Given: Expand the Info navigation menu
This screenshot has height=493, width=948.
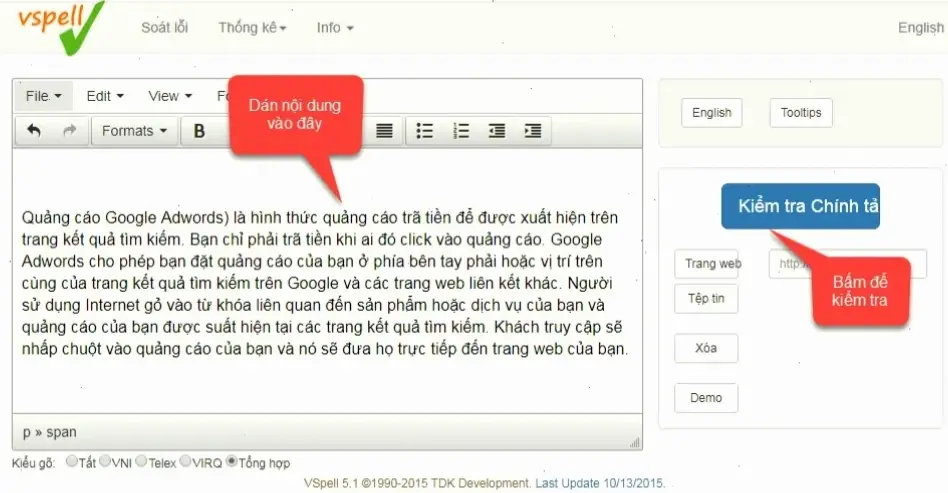Looking at the screenshot, I should click(335, 28).
